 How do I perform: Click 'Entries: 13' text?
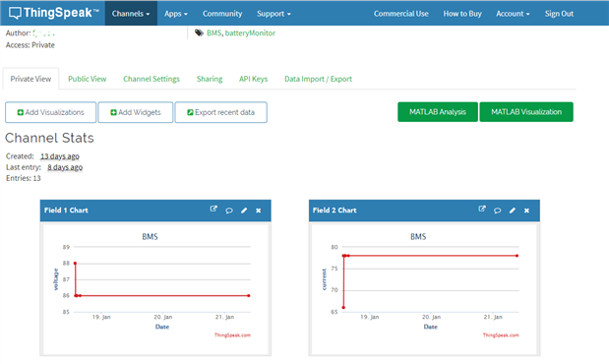click(24, 178)
